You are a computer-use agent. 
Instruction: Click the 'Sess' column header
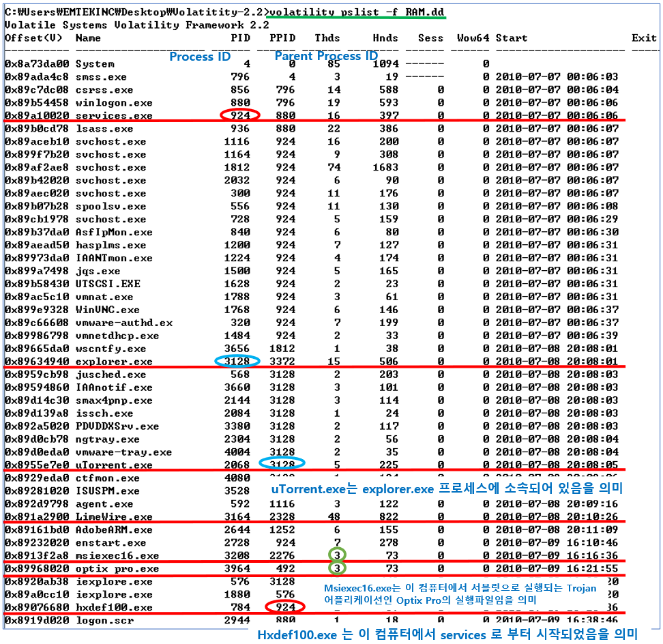(x=430, y=38)
